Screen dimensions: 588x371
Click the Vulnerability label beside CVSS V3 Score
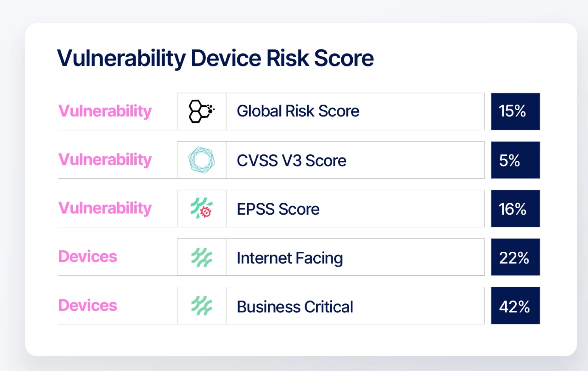[x=105, y=160]
